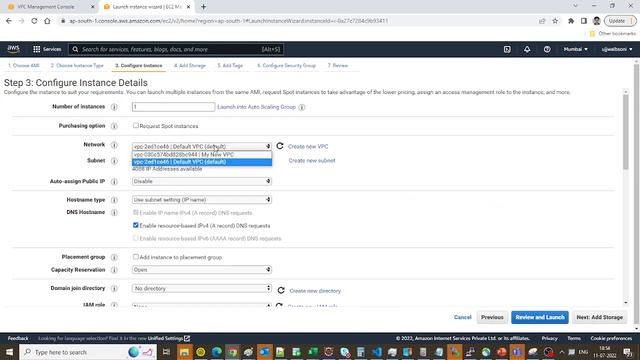Follow Launch into Auto Scaling Group link

click(x=256, y=107)
